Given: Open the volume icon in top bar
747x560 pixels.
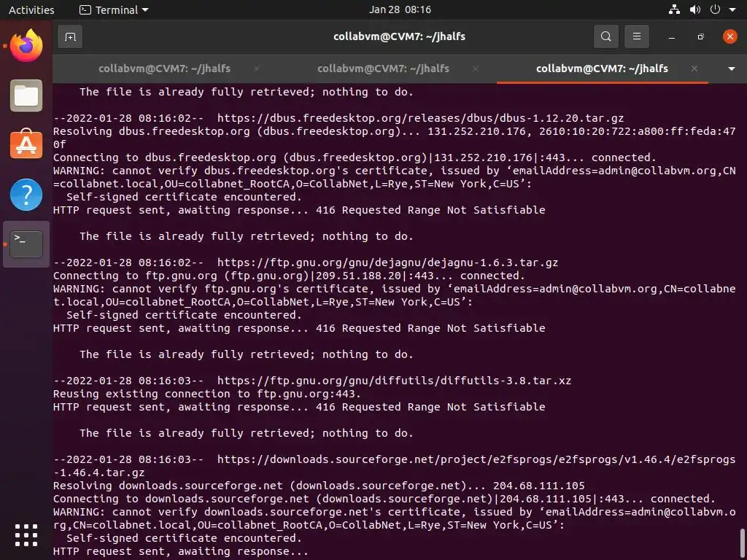Looking at the screenshot, I should pyautogui.click(x=695, y=9).
